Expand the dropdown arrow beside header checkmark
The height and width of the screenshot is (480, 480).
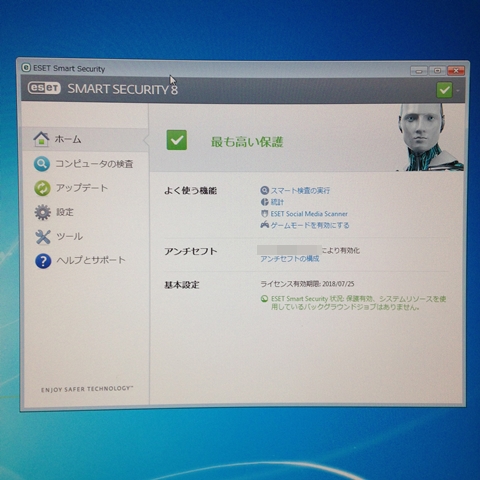pos(458,90)
